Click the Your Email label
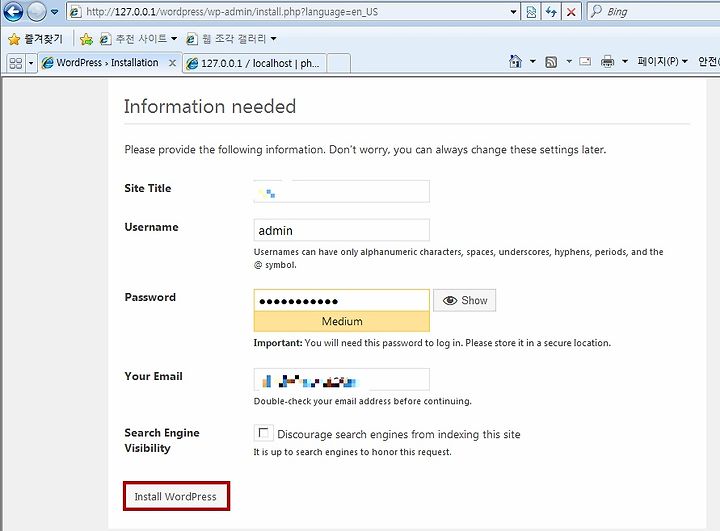Viewport: 720px width, 531px height. click(x=153, y=376)
